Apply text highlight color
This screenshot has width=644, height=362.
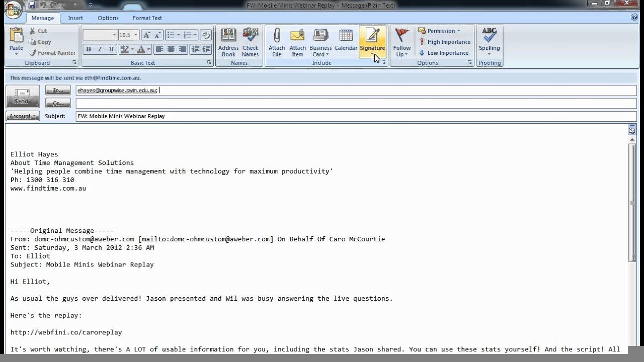click(x=124, y=49)
